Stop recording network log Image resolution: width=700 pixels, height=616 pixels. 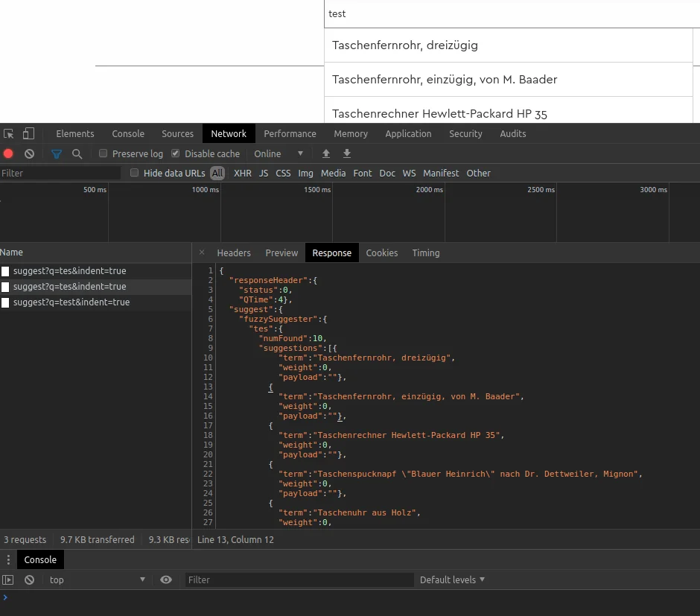point(8,153)
